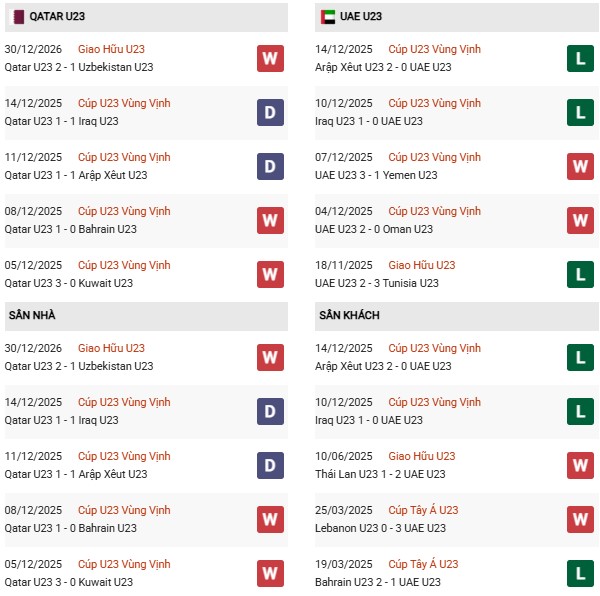This screenshot has width=600, height=596.
Task: Click the L badge for Bahrain 2-1 UAE
Action: click(x=580, y=573)
